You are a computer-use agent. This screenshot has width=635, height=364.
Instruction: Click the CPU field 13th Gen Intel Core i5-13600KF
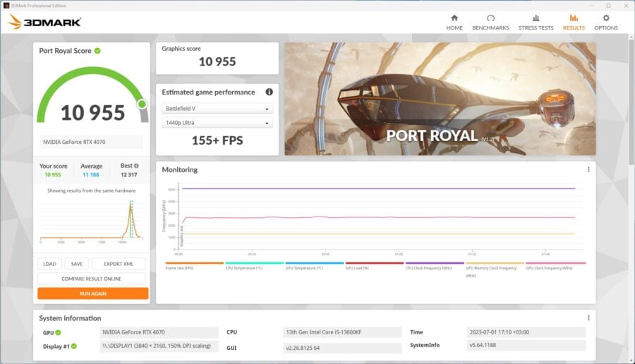point(342,332)
